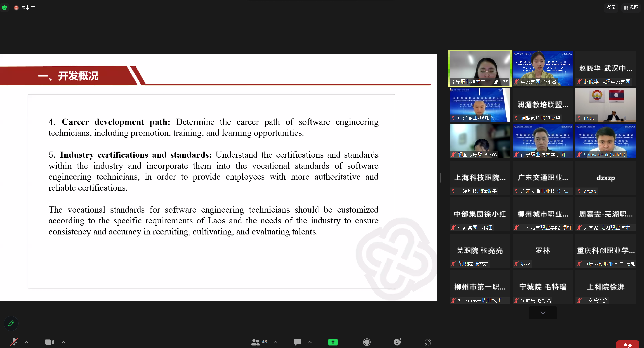This screenshot has width=644, height=348.
Task: Open the chat panel
Action: [x=297, y=342]
